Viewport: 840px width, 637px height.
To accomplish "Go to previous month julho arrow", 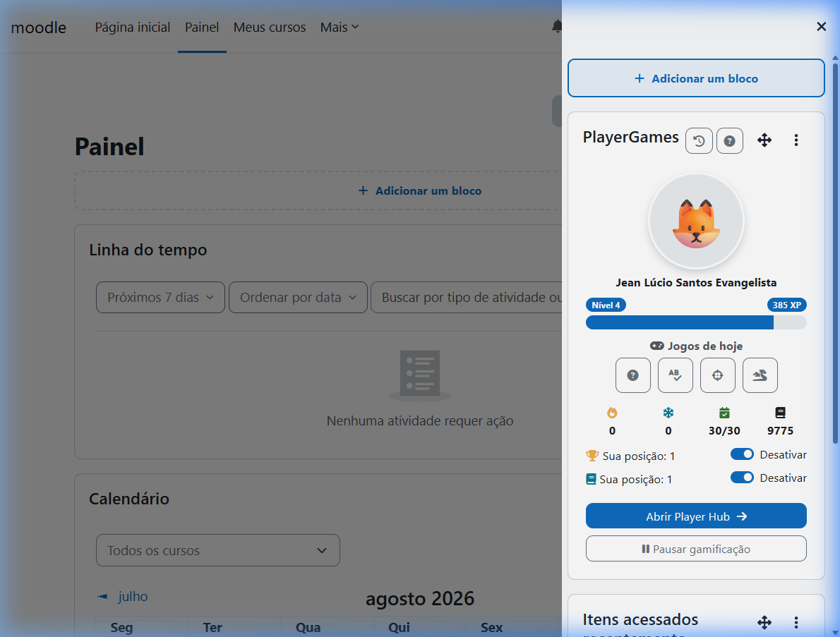I will pos(102,596).
